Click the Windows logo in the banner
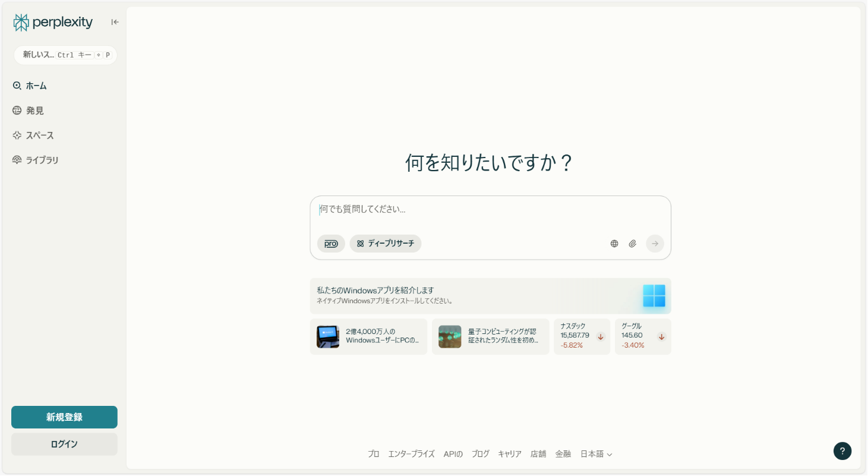Viewport: 868px width, 476px height. pyautogui.click(x=654, y=296)
